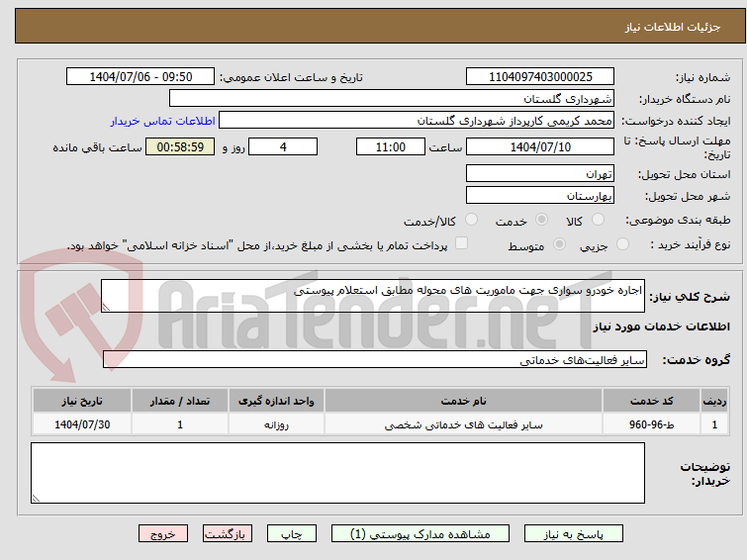Toggle the Islamic treasury payment checkbox
747x560 pixels.
click(461, 243)
